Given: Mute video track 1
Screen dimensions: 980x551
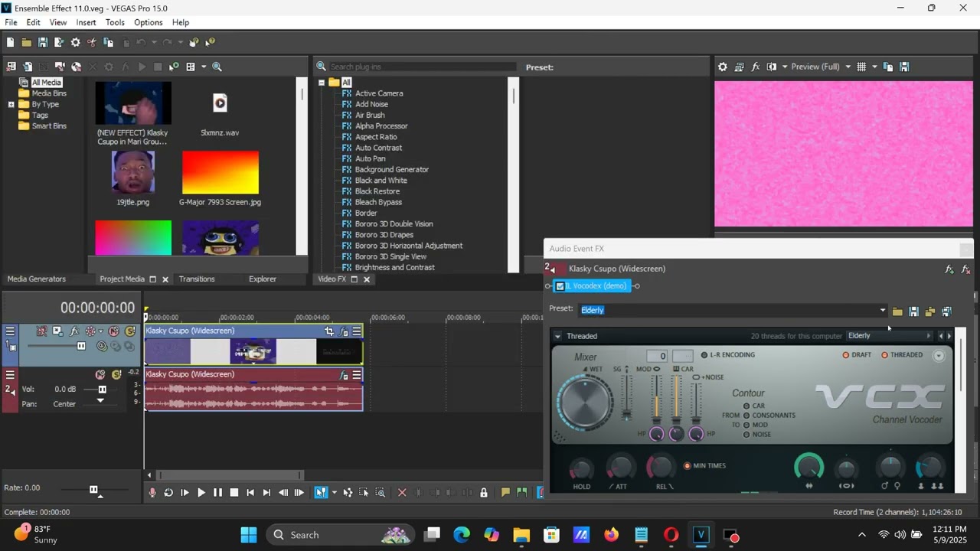Looking at the screenshot, I should click(113, 331).
